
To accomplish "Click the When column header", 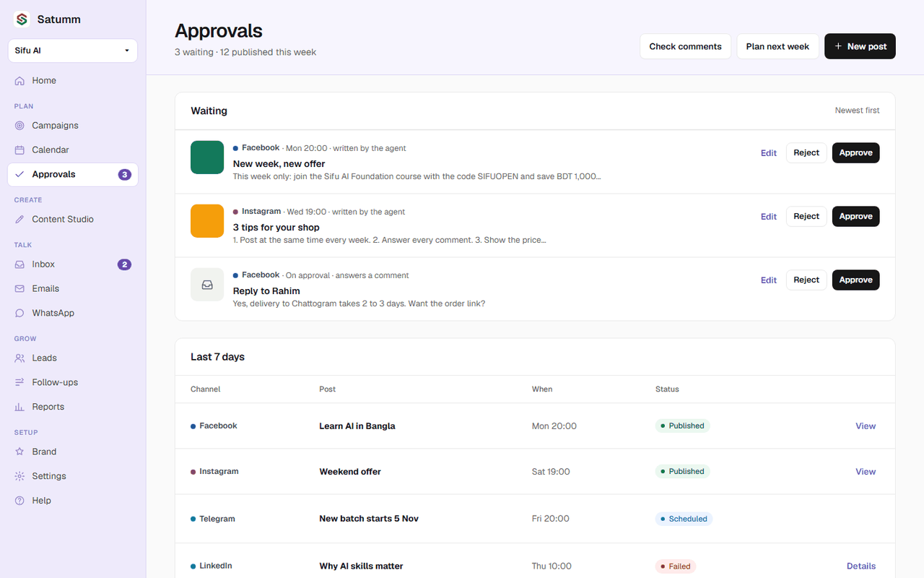I will coord(542,389).
